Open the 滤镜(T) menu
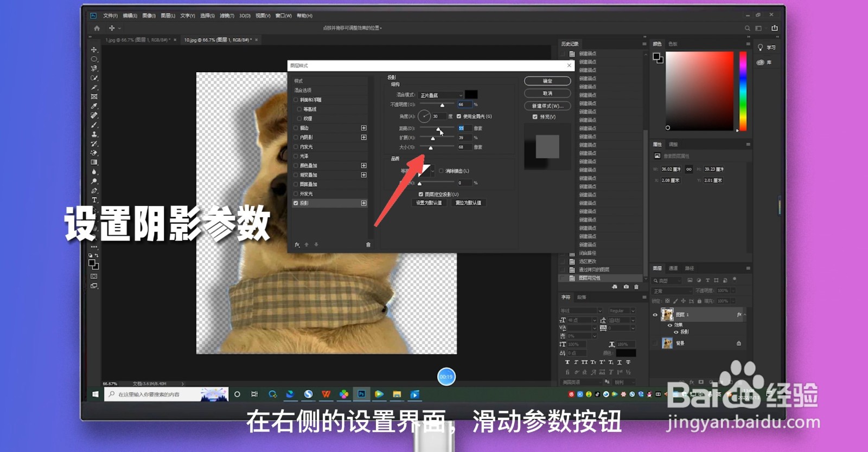Viewport: 868px width, 452px height. coord(227,16)
